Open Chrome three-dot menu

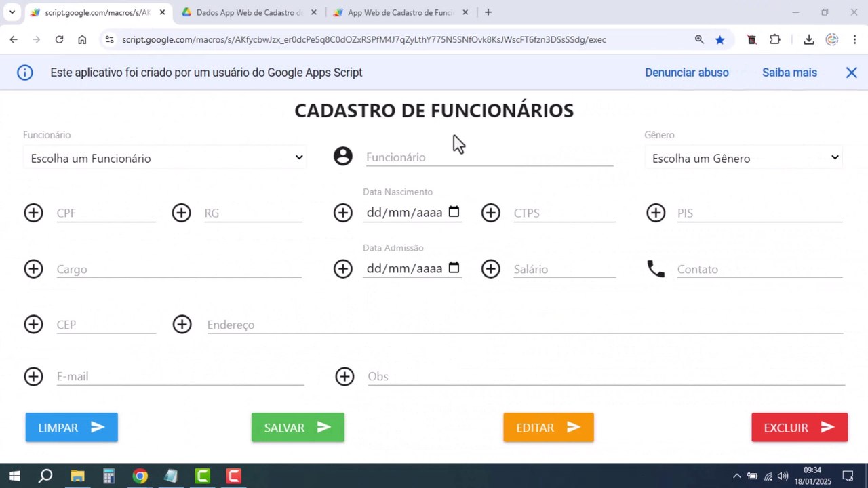tap(854, 40)
